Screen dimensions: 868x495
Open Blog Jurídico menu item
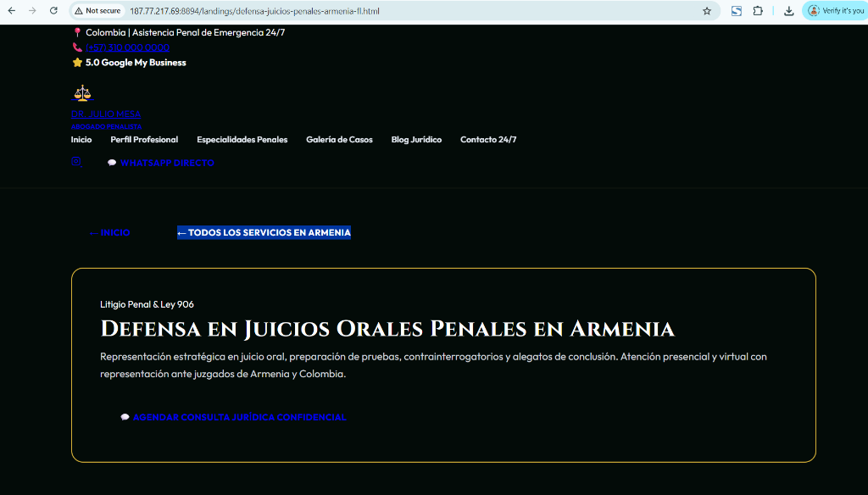[x=416, y=140]
